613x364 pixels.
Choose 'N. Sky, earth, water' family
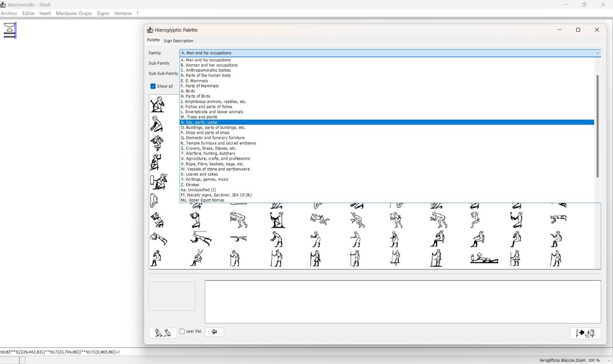click(387, 122)
